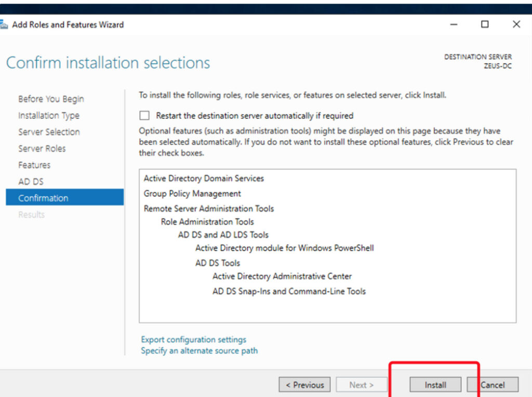Image resolution: width=532 pixels, height=397 pixels.
Task: Switch to Installation Type step
Action: coord(49,115)
